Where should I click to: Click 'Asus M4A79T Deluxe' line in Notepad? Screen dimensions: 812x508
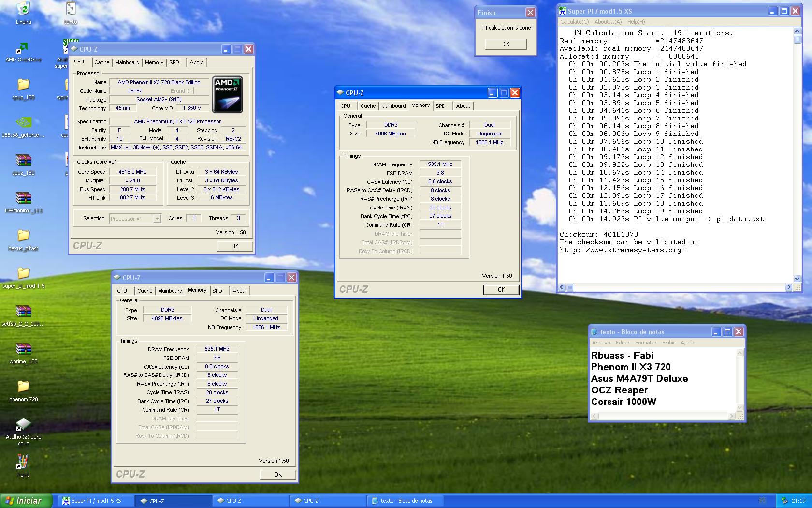tap(639, 378)
